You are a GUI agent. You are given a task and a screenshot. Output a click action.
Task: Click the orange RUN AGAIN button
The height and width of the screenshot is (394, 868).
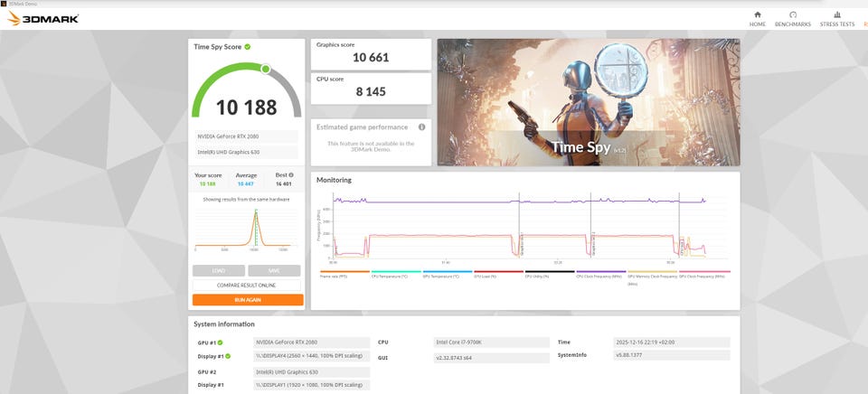click(248, 299)
